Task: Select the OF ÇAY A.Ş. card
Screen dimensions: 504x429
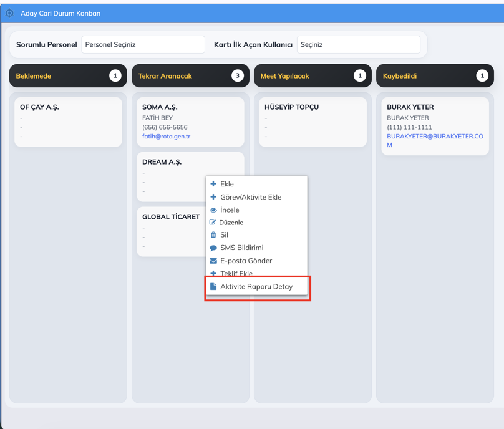Action: [68, 122]
